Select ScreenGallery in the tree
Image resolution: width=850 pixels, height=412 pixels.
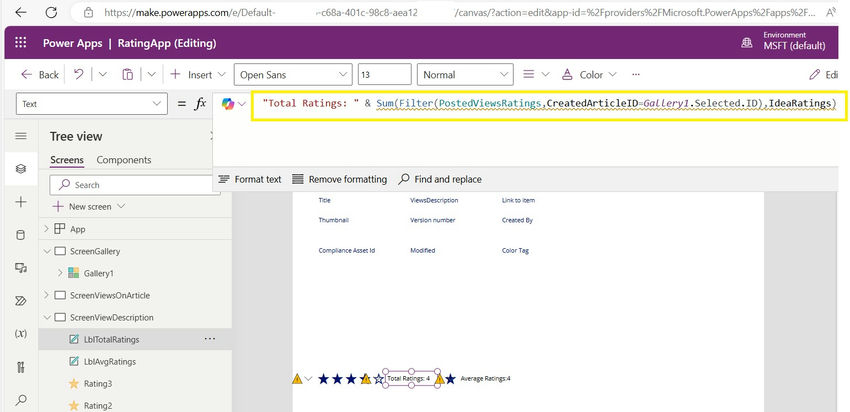[95, 251]
